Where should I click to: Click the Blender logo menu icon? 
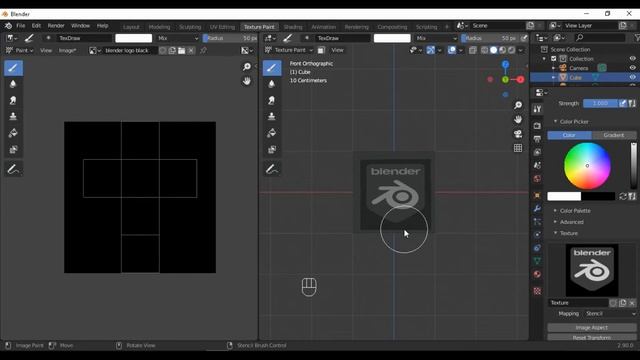[8, 26]
